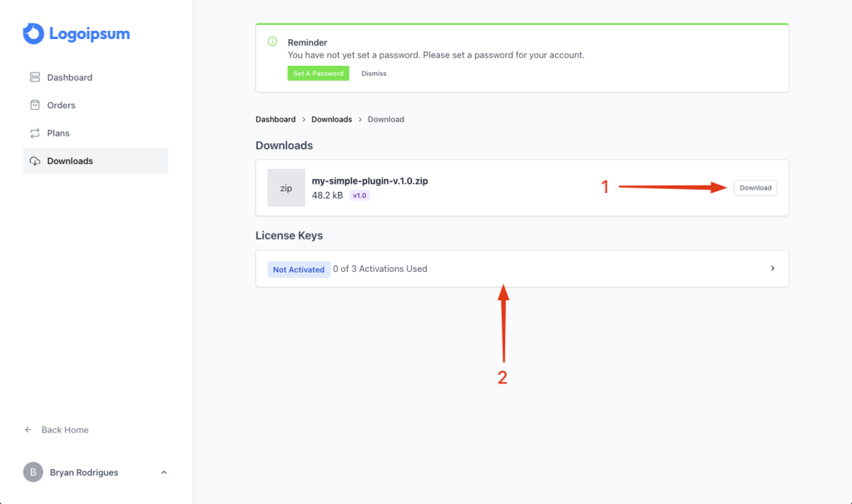Image resolution: width=852 pixels, height=504 pixels.
Task: Download my-simple-plugin-v.1.0.zip
Action: click(x=755, y=188)
